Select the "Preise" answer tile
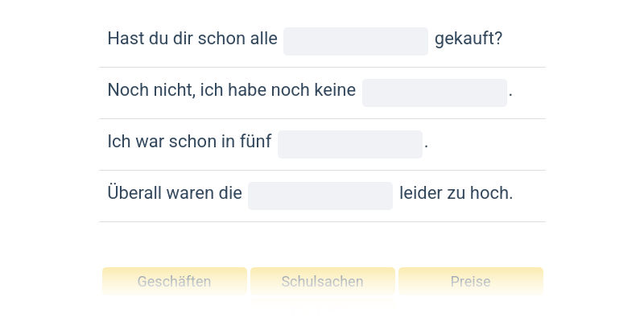The image size is (644, 322). click(x=470, y=282)
